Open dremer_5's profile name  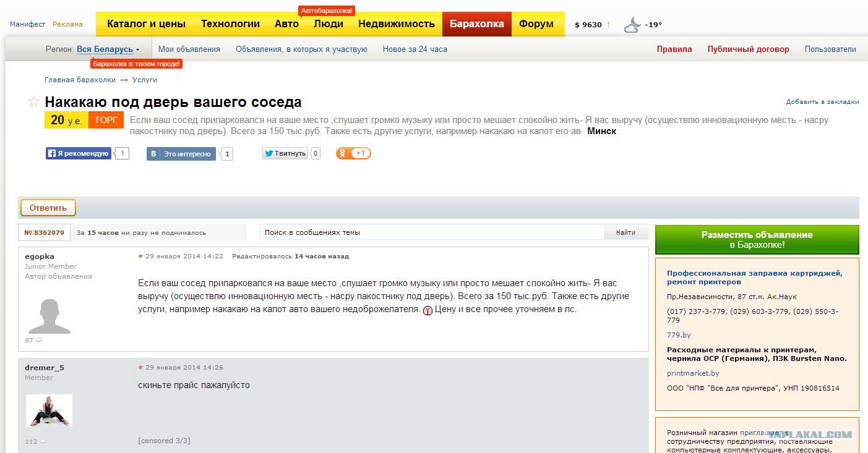tap(45, 367)
